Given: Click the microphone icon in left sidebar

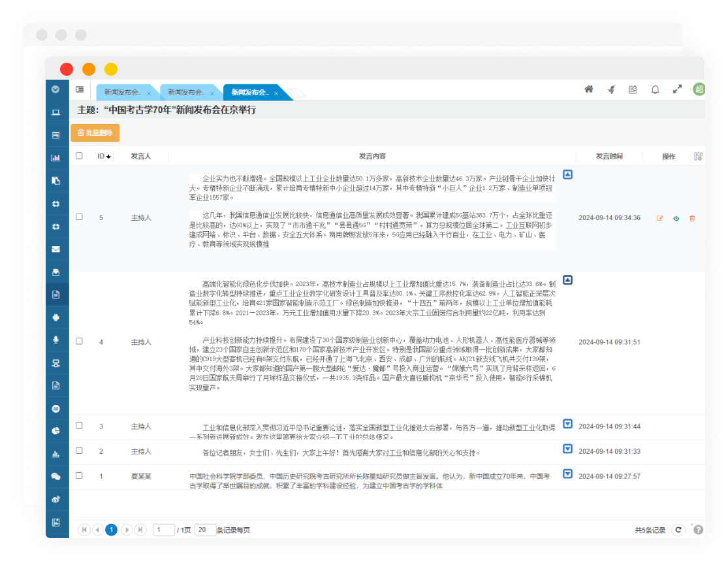Looking at the screenshot, I should pos(56,340).
